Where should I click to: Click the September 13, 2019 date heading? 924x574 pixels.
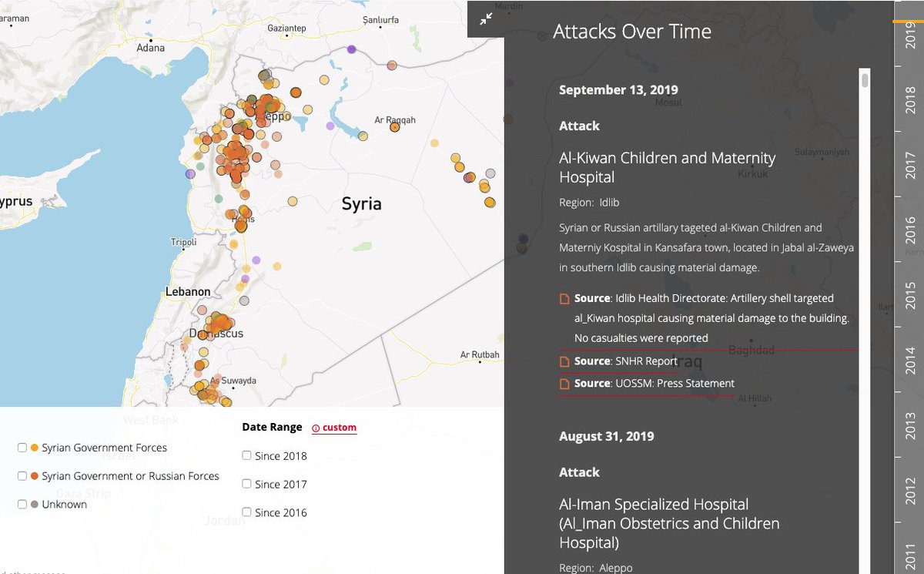(618, 90)
